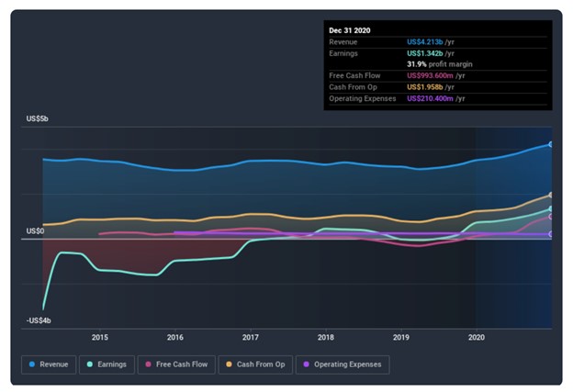Select the 2016 x-axis label
Viewport: 573px width, 392px height.
coord(174,338)
